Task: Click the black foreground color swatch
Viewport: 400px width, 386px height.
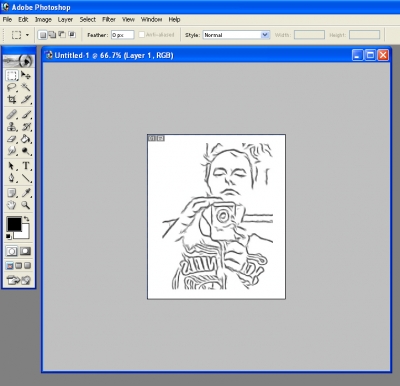Action: [x=14, y=224]
